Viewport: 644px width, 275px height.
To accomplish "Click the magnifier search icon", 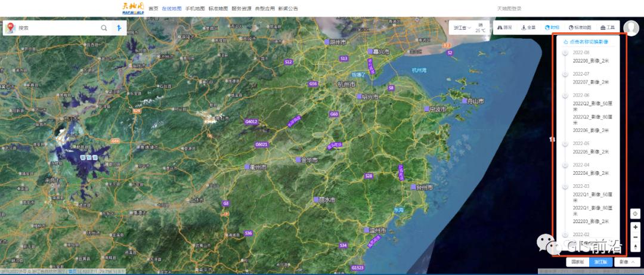I will 104,28.
